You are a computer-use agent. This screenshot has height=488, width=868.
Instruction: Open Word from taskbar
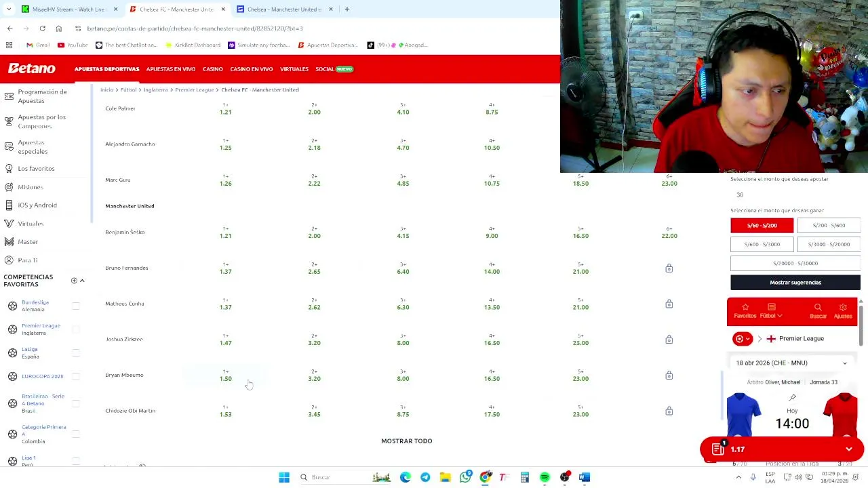coord(585,477)
